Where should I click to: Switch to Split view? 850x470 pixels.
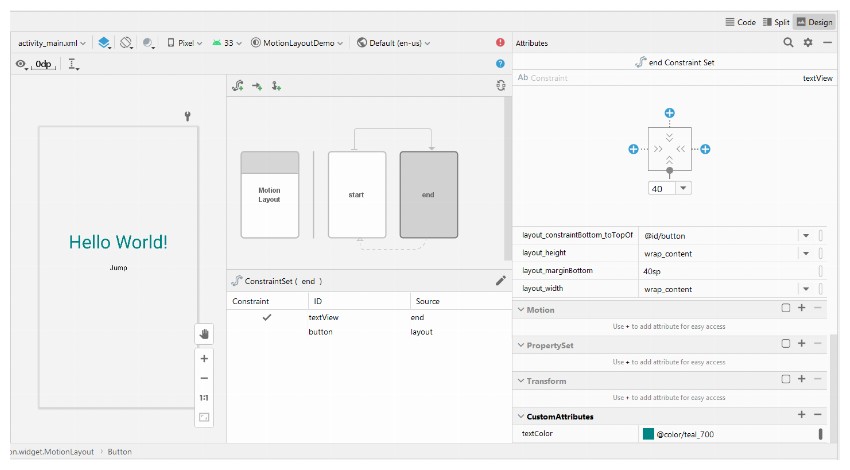(x=776, y=22)
